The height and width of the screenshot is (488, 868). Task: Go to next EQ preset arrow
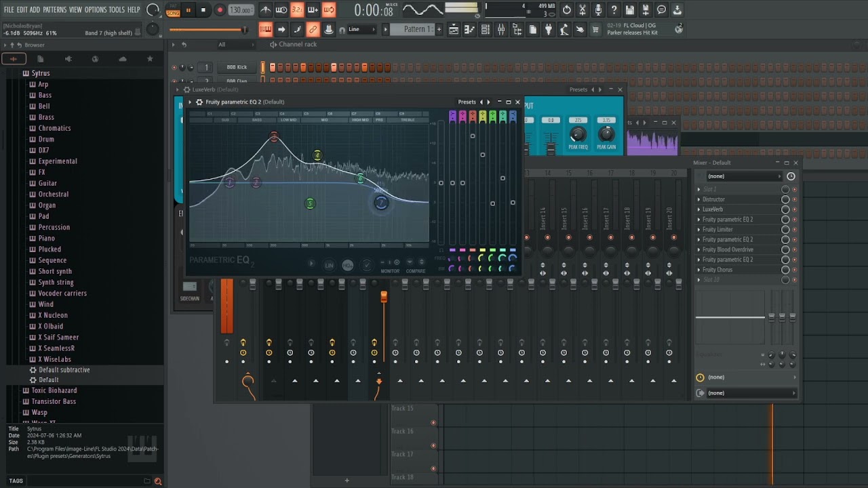coord(488,102)
